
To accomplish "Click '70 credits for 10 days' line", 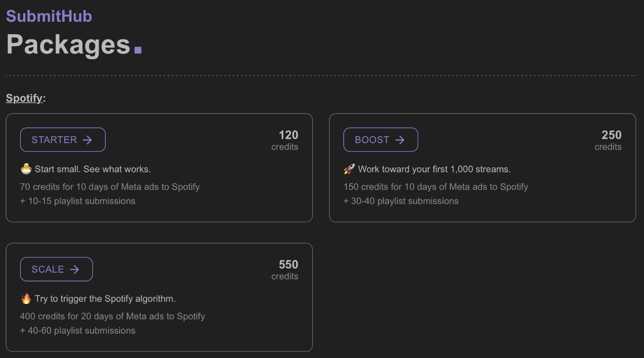I will (110, 187).
